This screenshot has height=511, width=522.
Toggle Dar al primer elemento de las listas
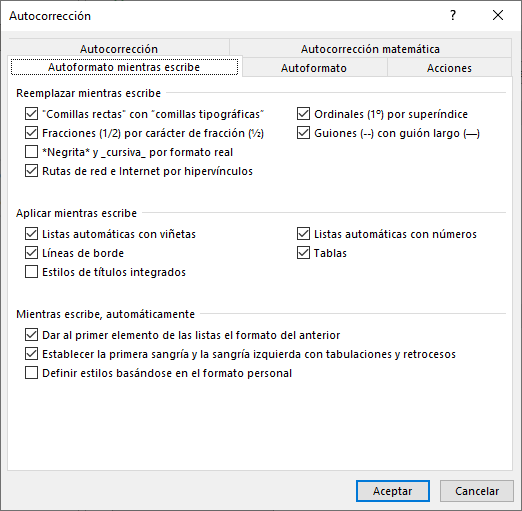tap(31, 335)
